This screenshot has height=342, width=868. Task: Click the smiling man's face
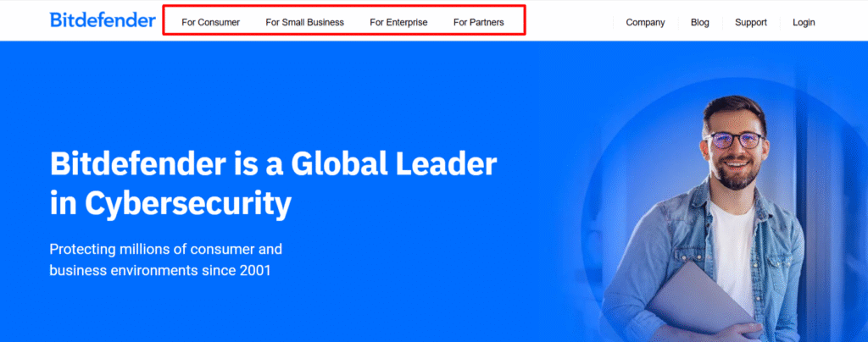pyautogui.click(x=734, y=148)
